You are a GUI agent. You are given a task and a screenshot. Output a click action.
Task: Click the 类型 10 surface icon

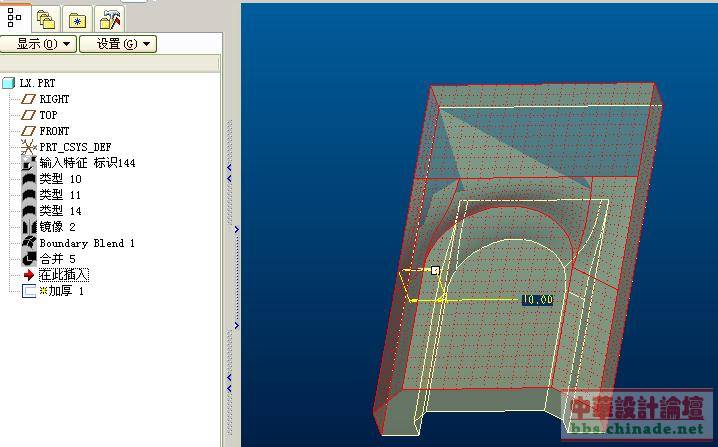click(28, 179)
